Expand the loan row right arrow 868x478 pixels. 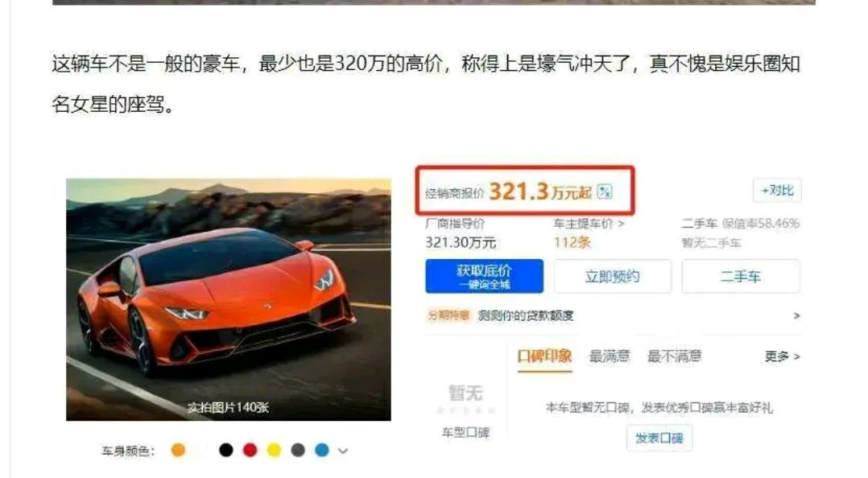coord(796,315)
